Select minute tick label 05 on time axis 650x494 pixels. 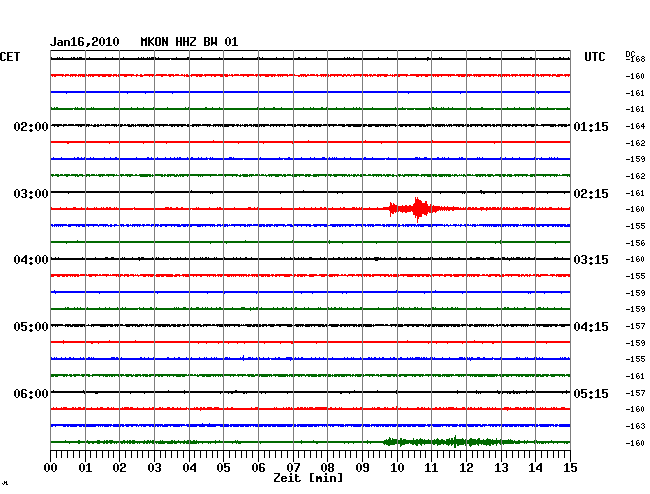pyautogui.click(x=223, y=467)
